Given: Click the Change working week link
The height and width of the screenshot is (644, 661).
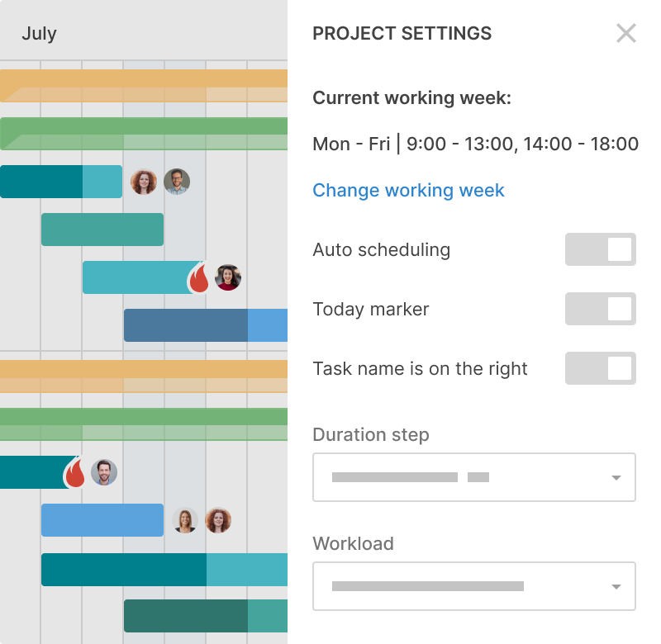Looking at the screenshot, I should [408, 191].
